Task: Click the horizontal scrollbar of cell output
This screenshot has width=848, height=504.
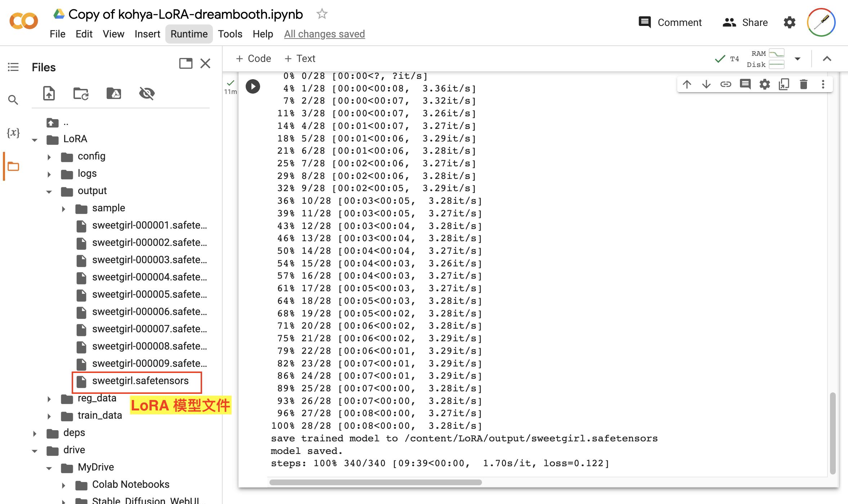Action: (x=375, y=482)
